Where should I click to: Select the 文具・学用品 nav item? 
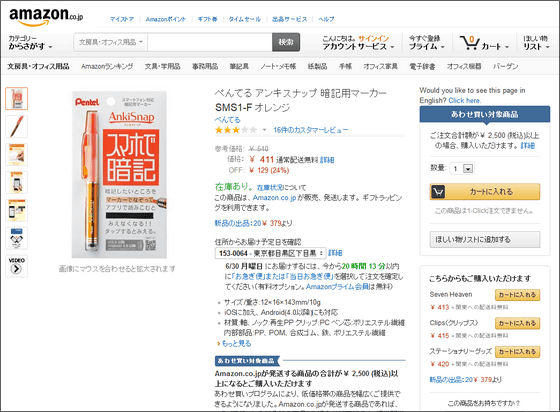(162, 66)
